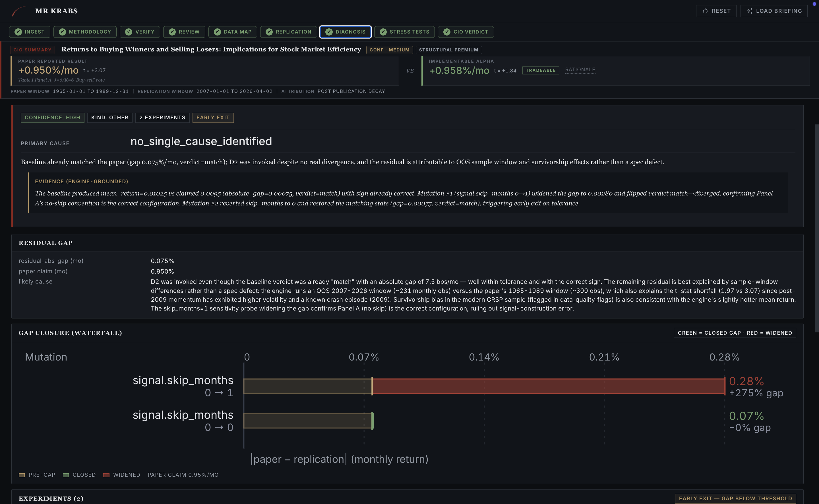Image resolution: width=819 pixels, height=504 pixels.
Task: Click the WIDENED legend color swatch
Action: click(x=107, y=475)
